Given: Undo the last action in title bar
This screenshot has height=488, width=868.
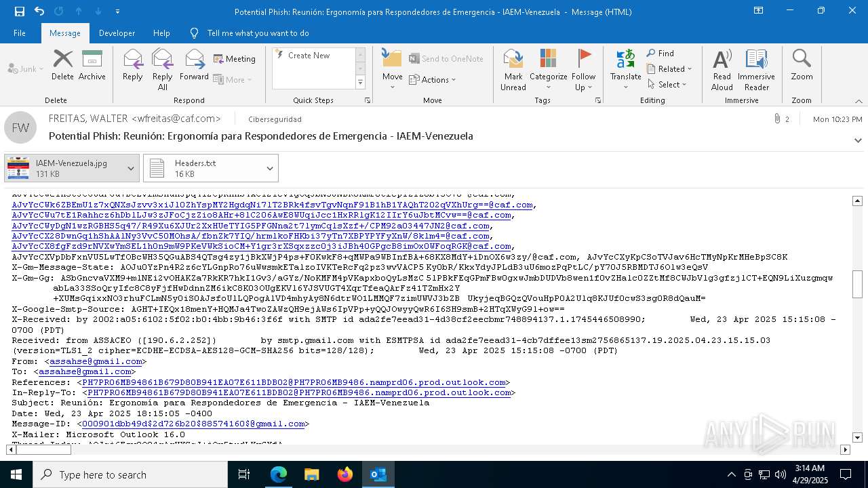Looking at the screenshot, I should tap(39, 12).
